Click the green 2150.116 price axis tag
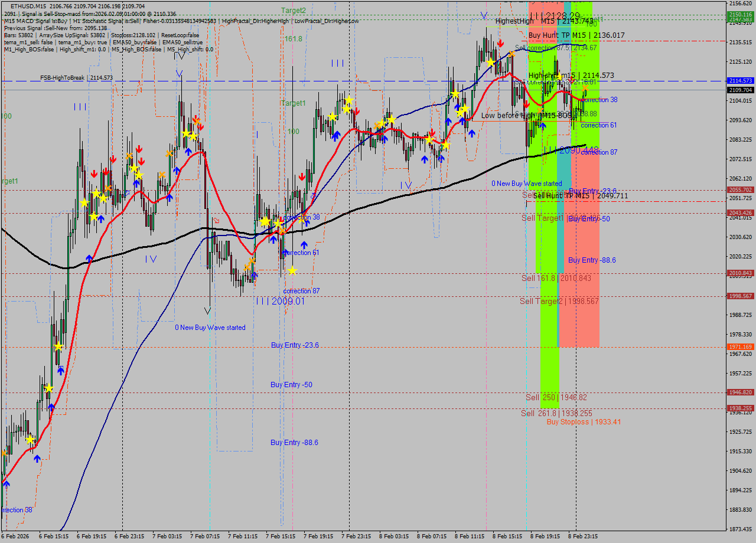This screenshot has width=756, height=543. [x=741, y=14]
